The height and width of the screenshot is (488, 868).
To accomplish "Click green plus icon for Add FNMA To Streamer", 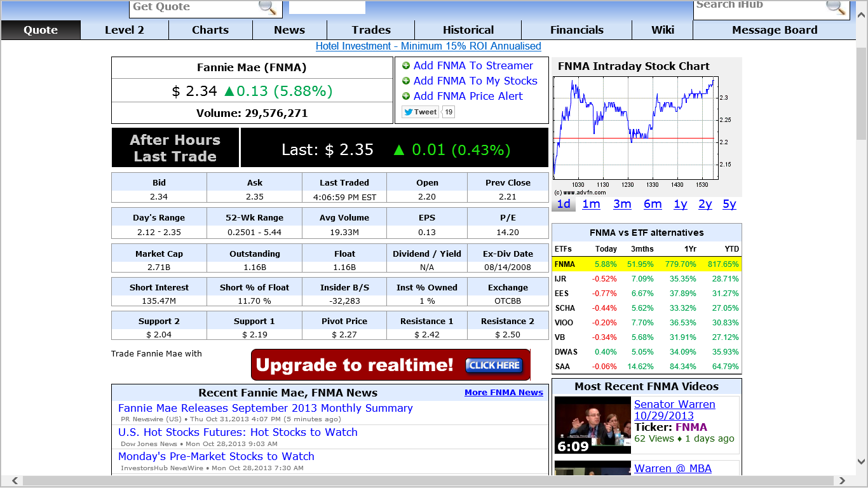I will tap(406, 65).
